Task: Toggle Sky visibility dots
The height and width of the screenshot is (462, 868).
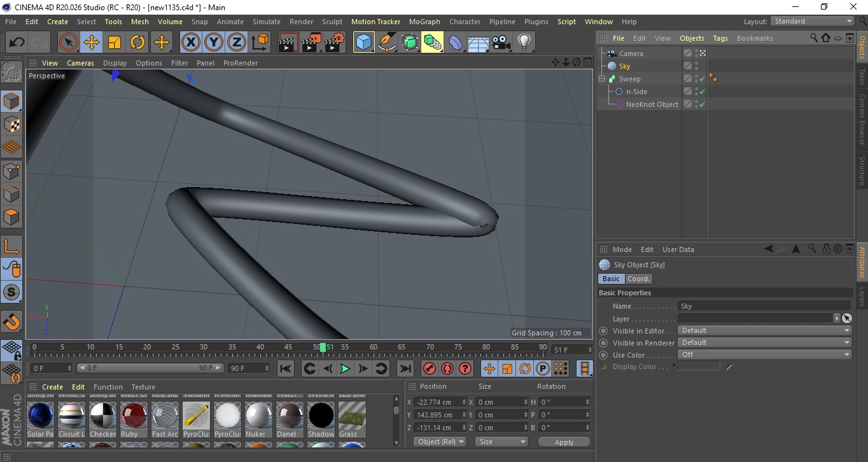Action: (x=697, y=66)
